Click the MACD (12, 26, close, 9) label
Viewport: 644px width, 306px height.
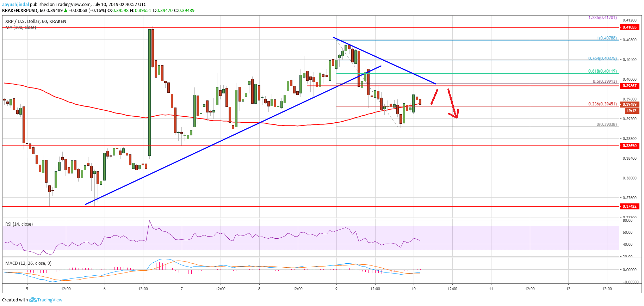click(x=28, y=263)
